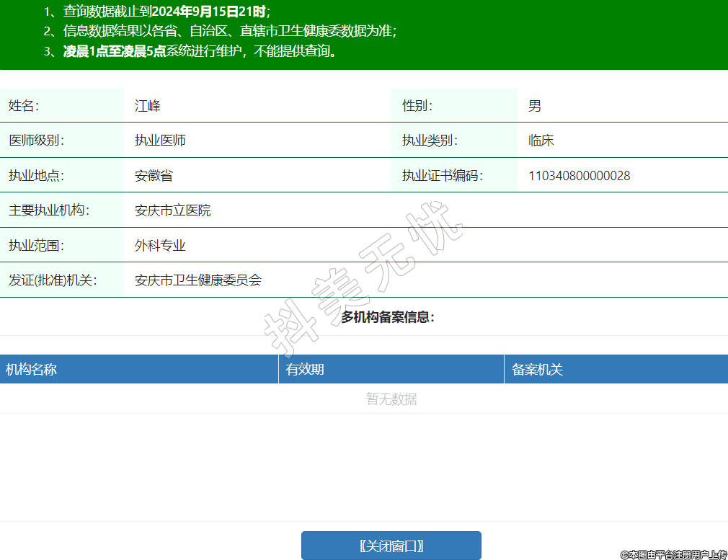
Task: Select the 执业证书编码 number
Action: [x=579, y=175]
